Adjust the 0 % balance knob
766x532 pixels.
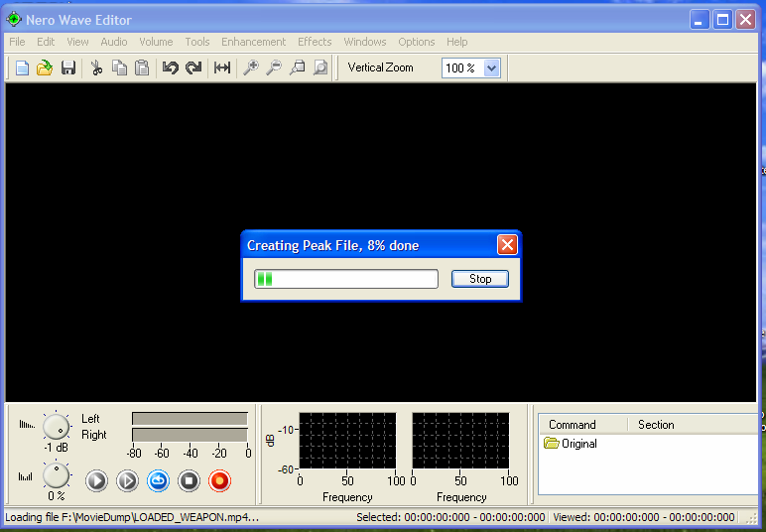(x=56, y=475)
